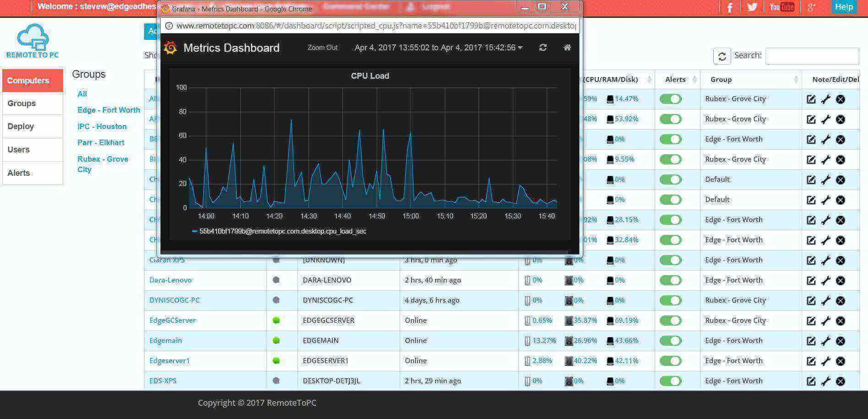
Task: Click wrench edit icon for Edgemain row
Action: coord(825,341)
